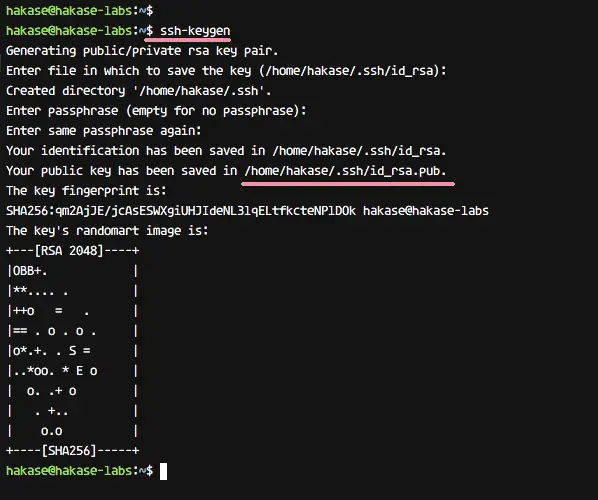Click the 'Enter same passphrase again' line
Image resolution: width=598 pixels, height=500 pixels.
[x=104, y=131]
